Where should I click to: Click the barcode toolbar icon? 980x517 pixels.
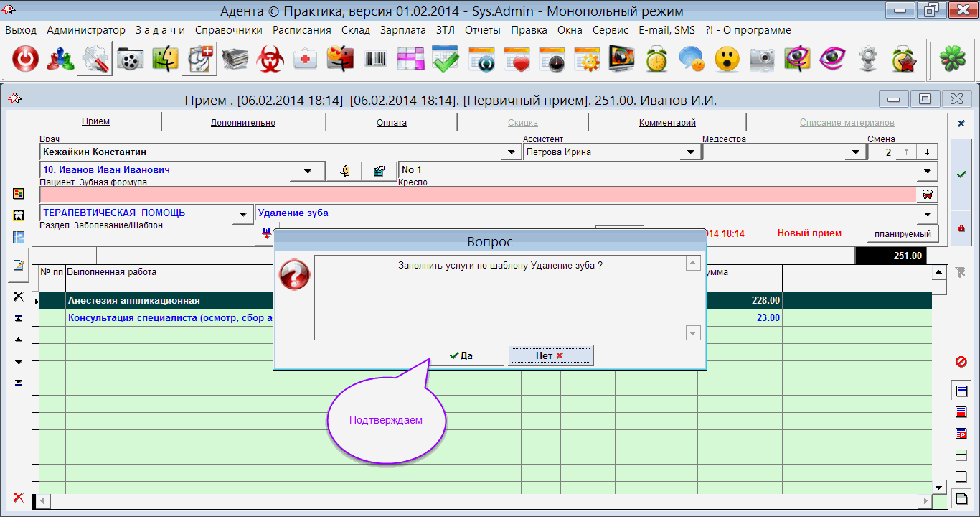pos(375,60)
